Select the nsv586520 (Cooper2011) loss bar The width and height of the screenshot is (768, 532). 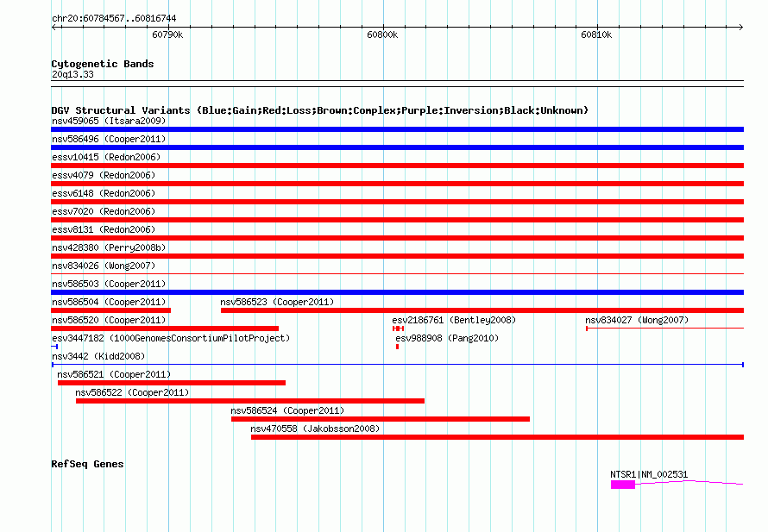(x=165, y=329)
